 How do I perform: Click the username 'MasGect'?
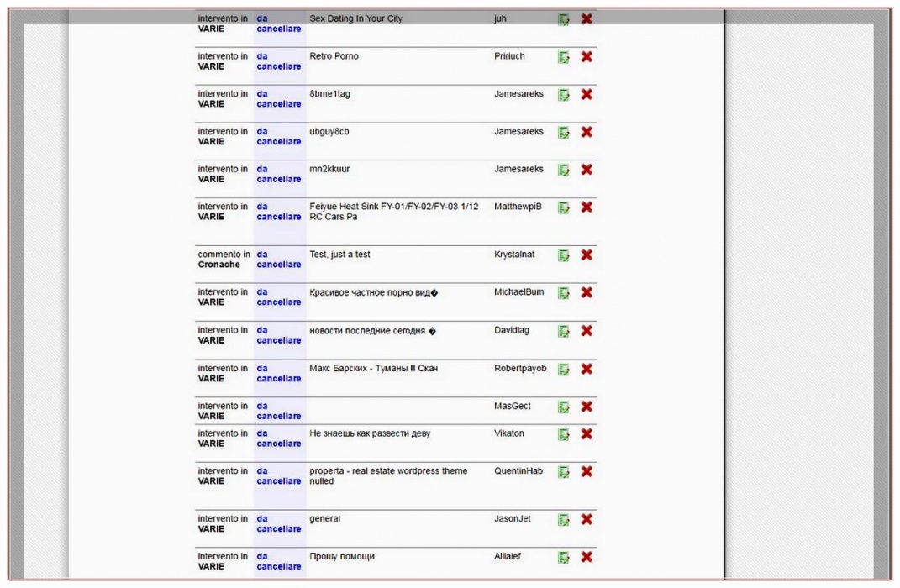(x=513, y=407)
